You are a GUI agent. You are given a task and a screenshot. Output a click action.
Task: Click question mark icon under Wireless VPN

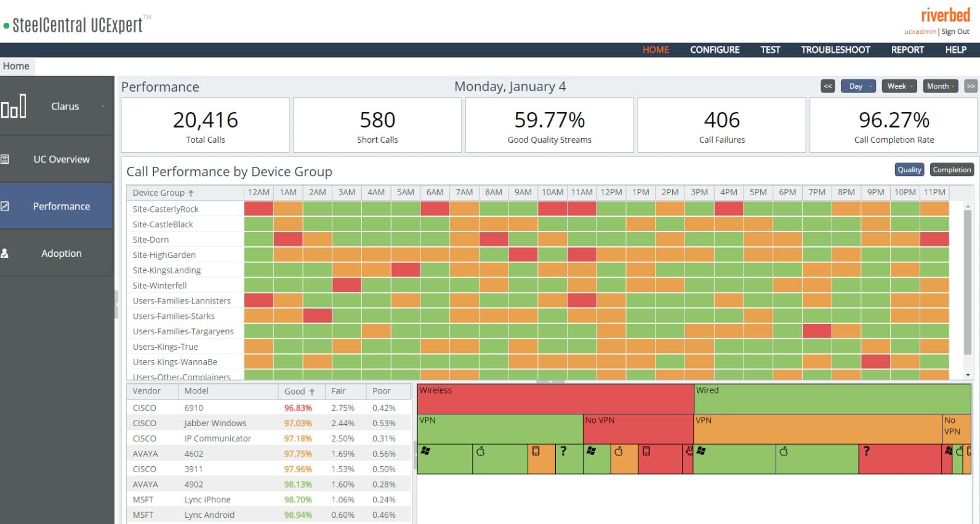click(563, 451)
